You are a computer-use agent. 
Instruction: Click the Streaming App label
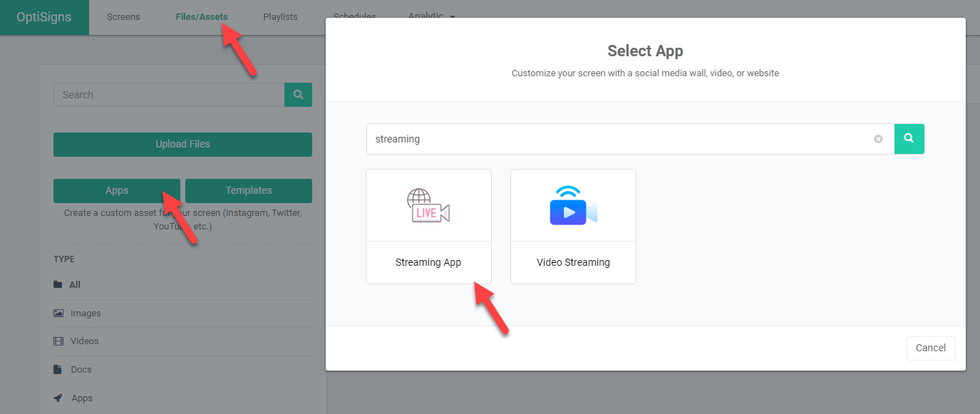[428, 262]
